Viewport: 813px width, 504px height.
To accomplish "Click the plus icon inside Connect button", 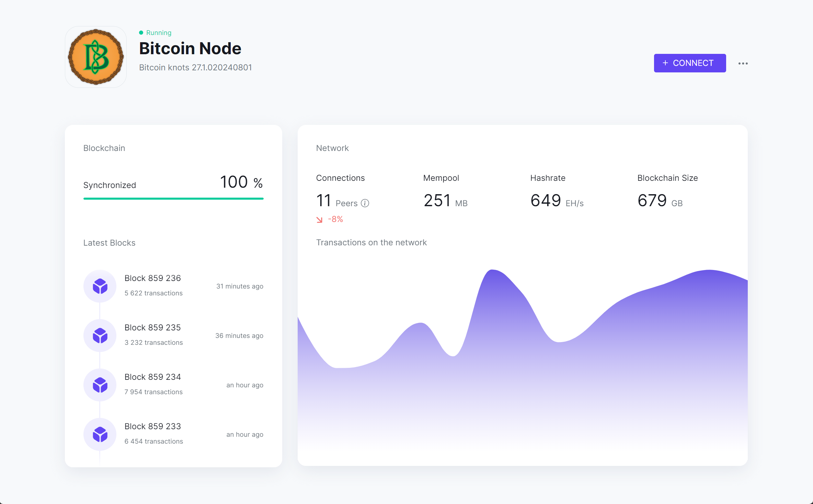I will [x=665, y=63].
